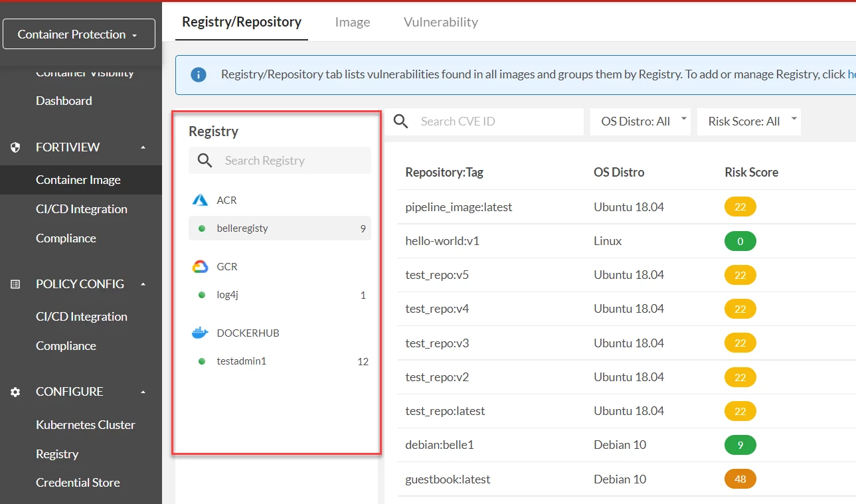Switch to the Registry/Repository tab

tap(242, 22)
